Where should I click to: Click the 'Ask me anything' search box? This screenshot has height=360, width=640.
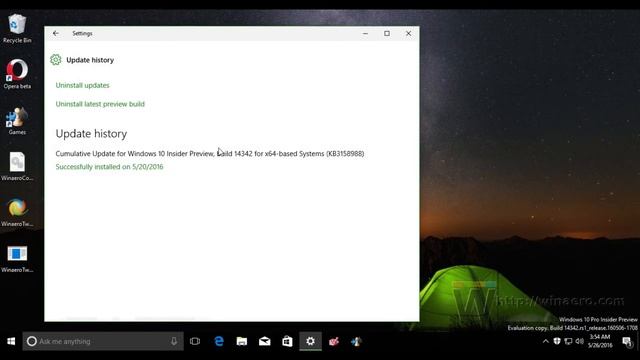(x=103, y=341)
